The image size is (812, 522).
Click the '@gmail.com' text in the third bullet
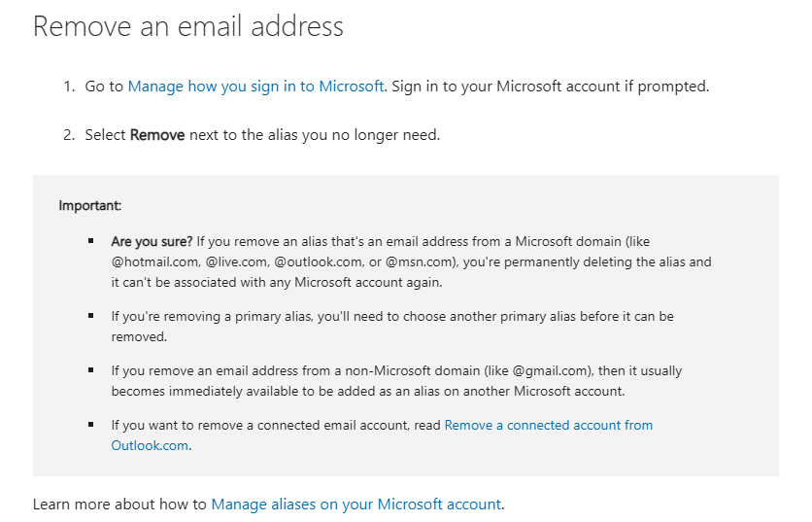pyautogui.click(x=552, y=370)
